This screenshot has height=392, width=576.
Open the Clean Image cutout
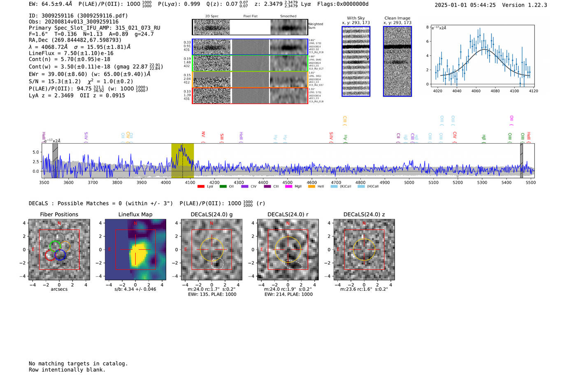coord(397,61)
